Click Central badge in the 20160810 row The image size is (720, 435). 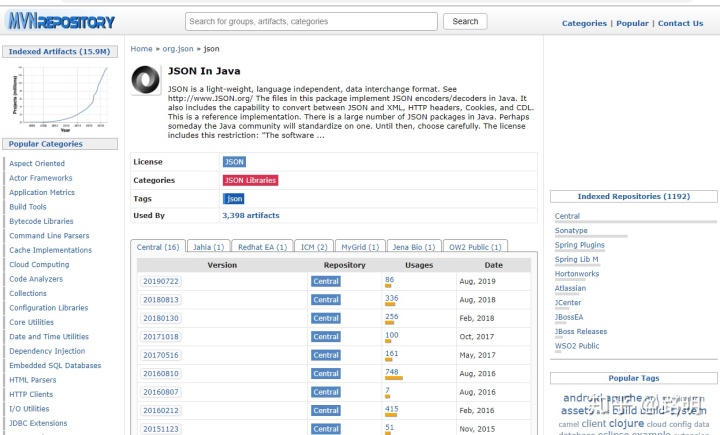[x=326, y=373]
